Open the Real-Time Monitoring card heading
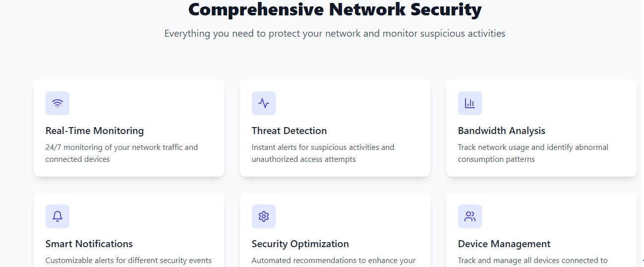 [x=95, y=131]
